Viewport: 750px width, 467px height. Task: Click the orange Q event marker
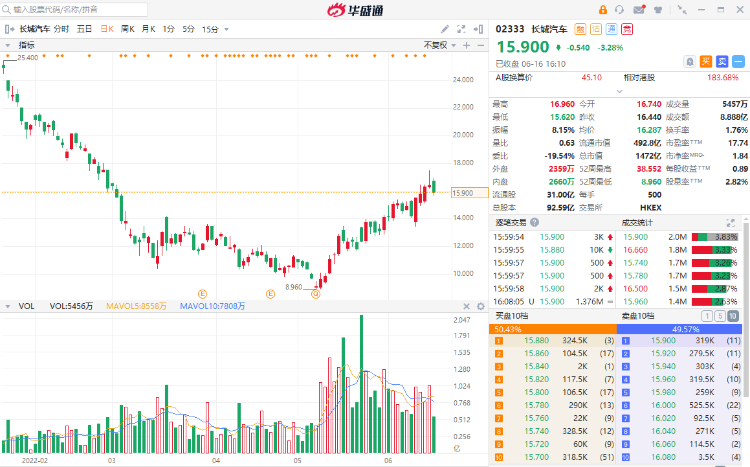pyautogui.click(x=315, y=294)
